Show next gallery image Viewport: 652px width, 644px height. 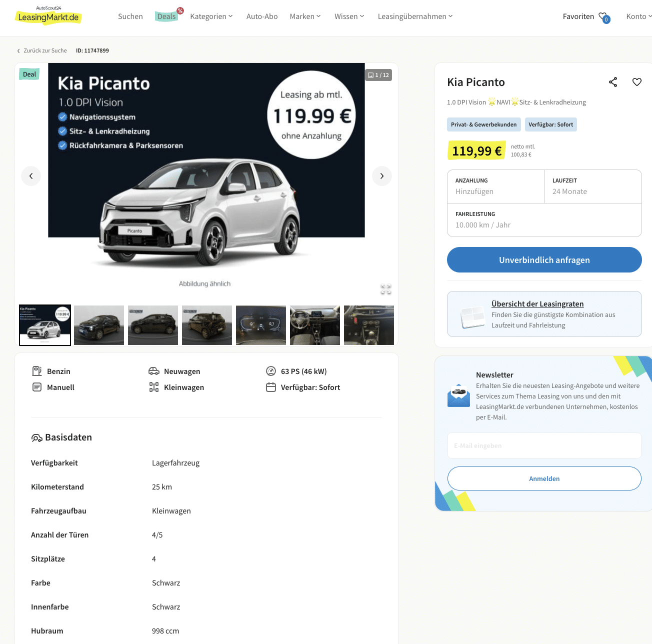pyautogui.click(x=382, y=176)
